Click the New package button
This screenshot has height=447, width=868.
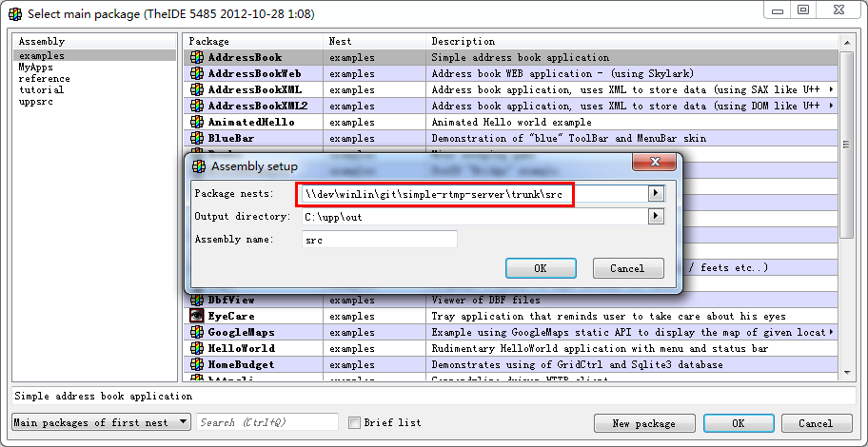click(x=643, y=423)
